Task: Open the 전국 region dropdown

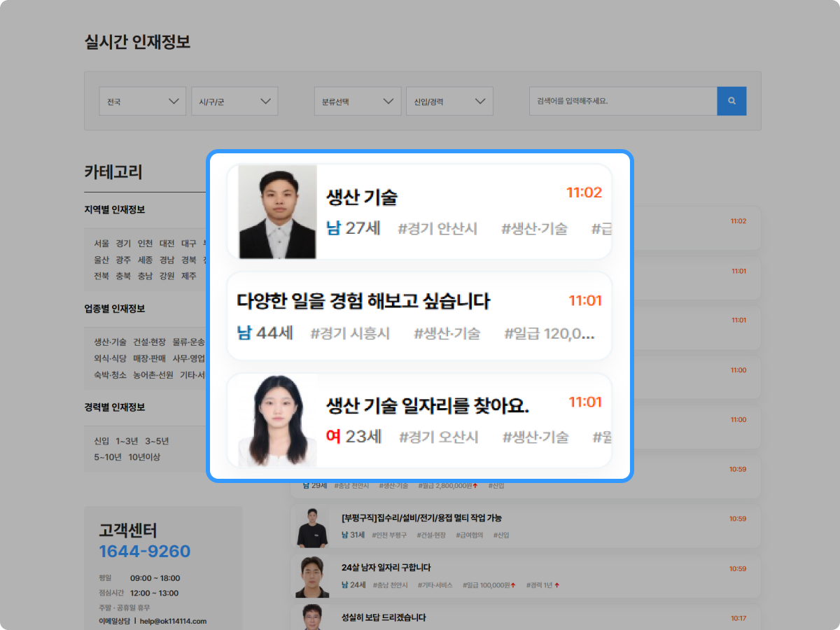Action: click(x=142, y=101)
